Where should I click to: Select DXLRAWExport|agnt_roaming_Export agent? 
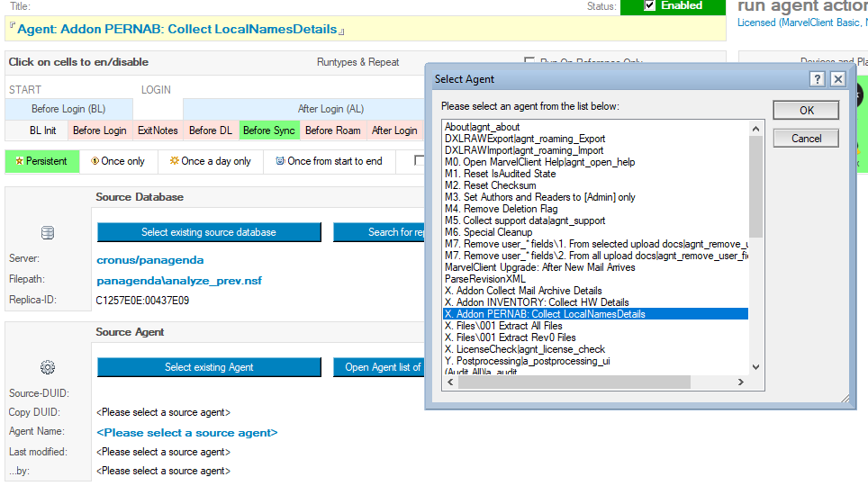[596, 139]
